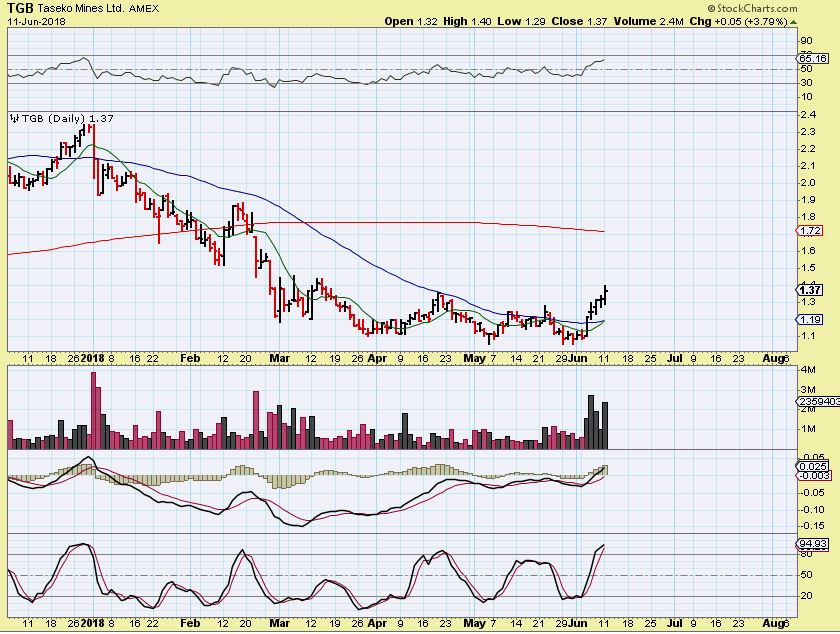The width and height of the screenshot is (840, 634).
Task: Click the green up-triangle change indicator
Action: coord(793,22)
